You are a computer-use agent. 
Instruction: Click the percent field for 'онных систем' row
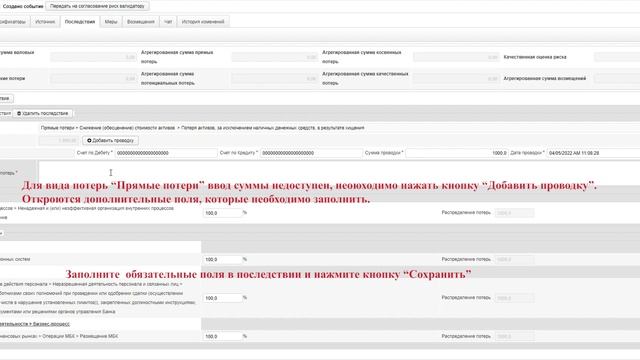[222, 260]
